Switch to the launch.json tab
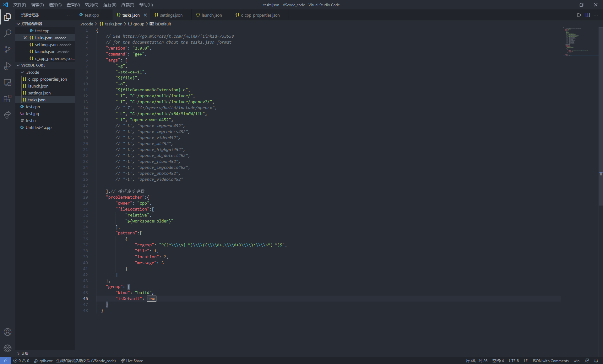This screenshot has height=364, width=603. click(211, 15)
